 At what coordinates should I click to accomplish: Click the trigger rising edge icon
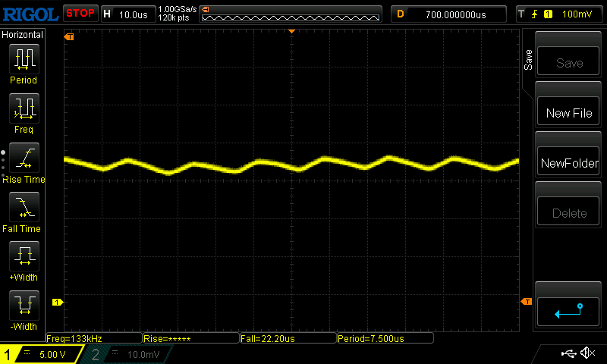pos(535,14)
